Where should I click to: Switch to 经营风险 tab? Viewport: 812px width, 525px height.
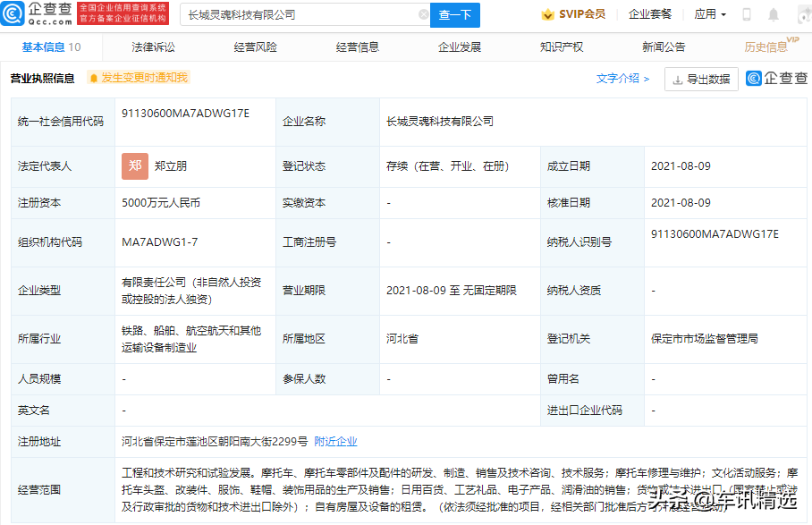pos(255,47)
